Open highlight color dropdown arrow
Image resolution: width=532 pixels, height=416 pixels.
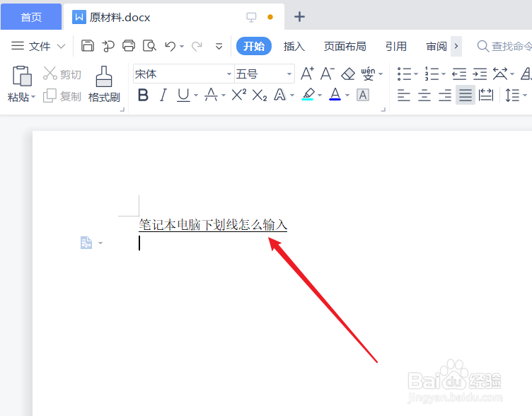pyautogui.click(x=320, y=96)
